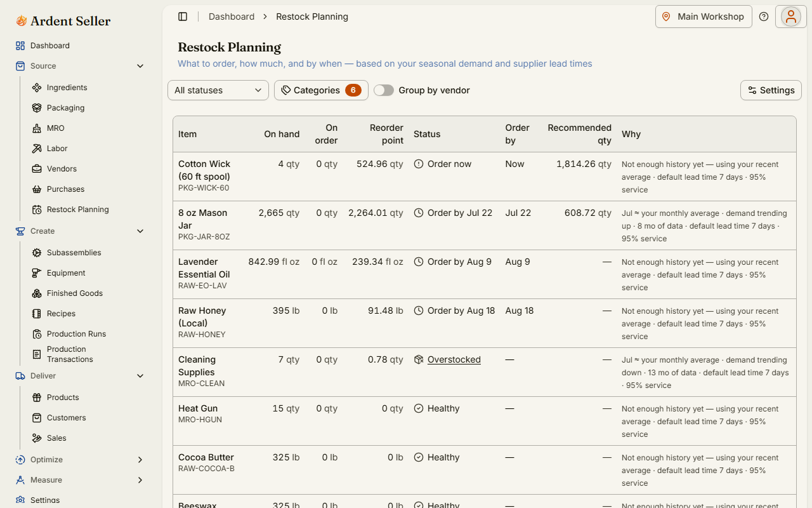This screenshot has height=508, width=812.
Task: Click the Customers sidebar icon
Action: point(37,418)
